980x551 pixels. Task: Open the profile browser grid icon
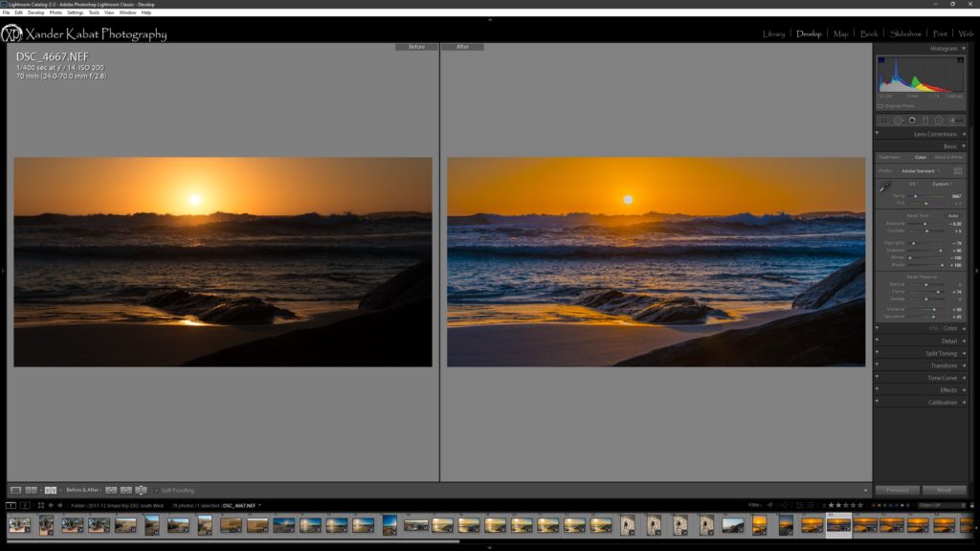(x=958, y=170)
